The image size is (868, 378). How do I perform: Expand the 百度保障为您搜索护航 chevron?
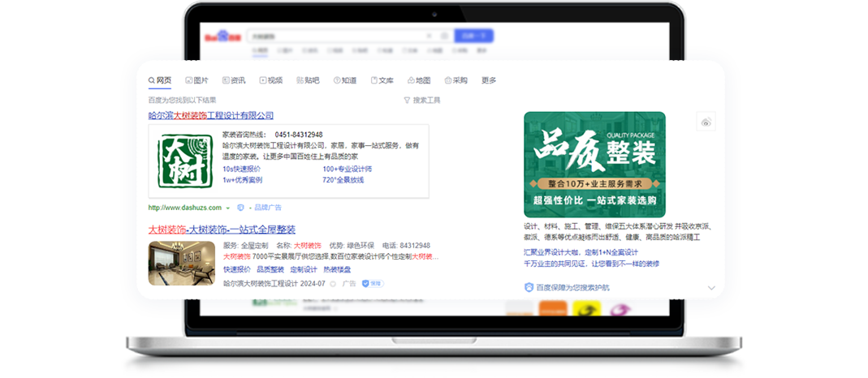pyautogui.click(x=711, y=288)
